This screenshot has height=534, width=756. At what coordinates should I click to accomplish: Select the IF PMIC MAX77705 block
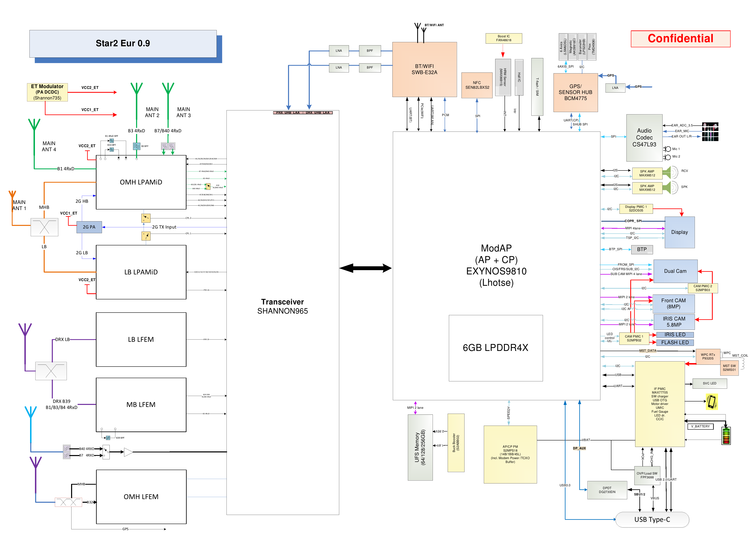660,404
